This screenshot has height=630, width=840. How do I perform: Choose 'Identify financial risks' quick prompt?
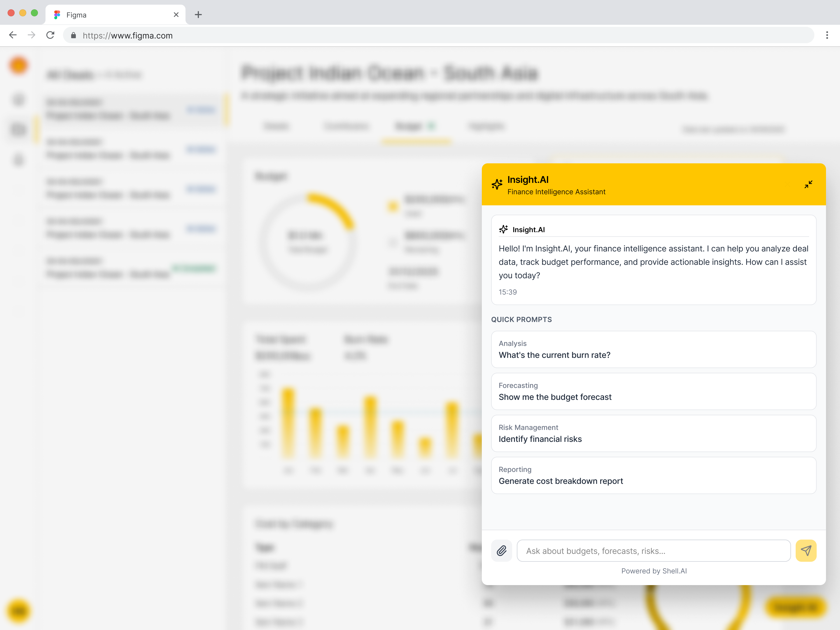coord(654,433)
